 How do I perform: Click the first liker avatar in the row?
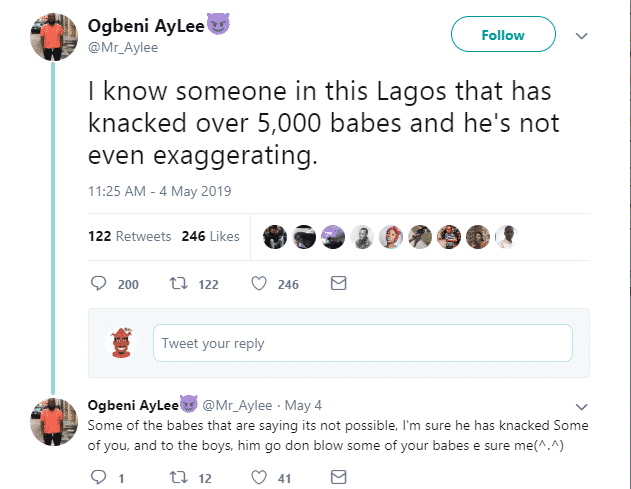pos(274,236)
